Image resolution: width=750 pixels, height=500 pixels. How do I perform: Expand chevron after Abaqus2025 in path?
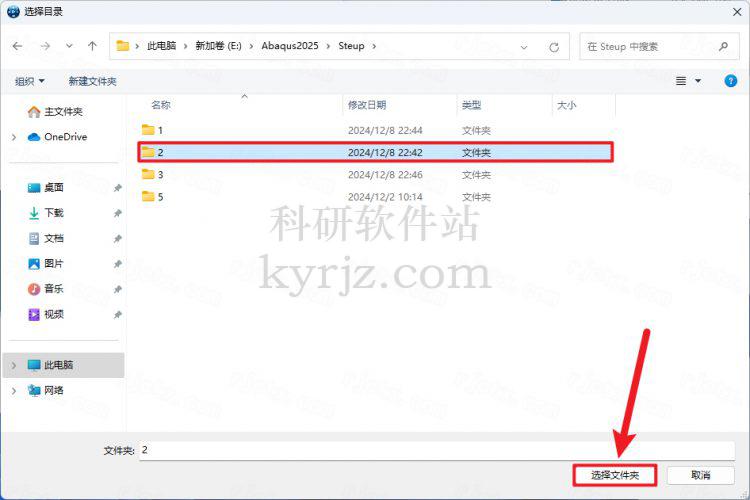coord(328,46)
